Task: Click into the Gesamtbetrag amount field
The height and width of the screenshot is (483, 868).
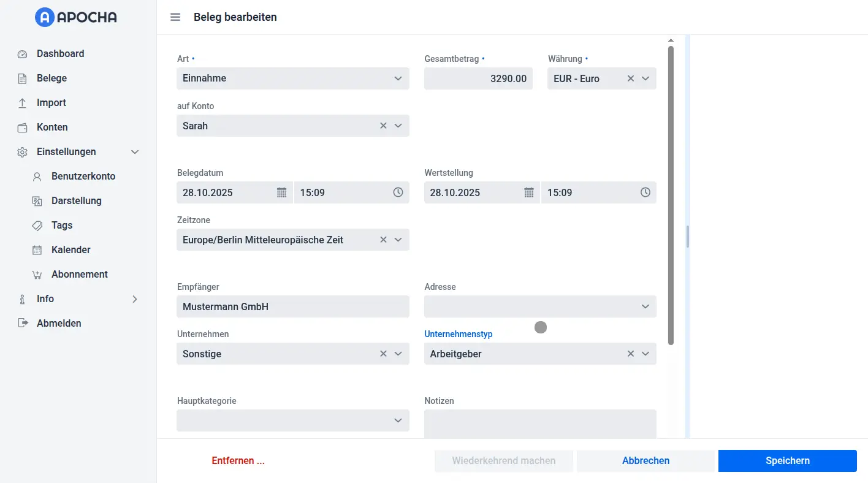Action: [x=478, y=78]
